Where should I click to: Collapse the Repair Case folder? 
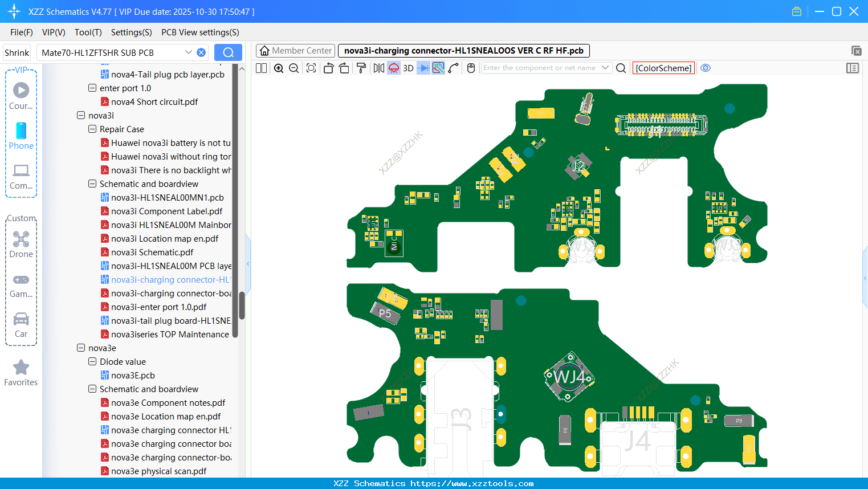coord(92,129)
